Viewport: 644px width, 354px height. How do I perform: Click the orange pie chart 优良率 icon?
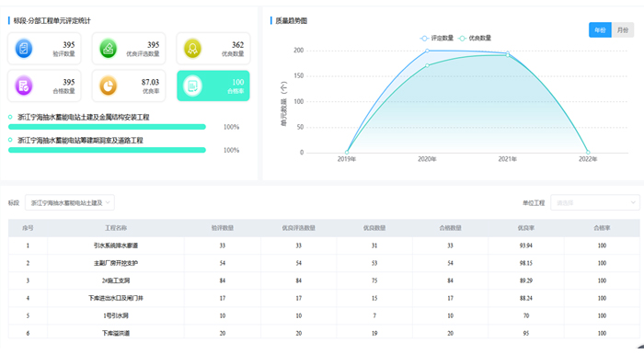pos(109,86)
